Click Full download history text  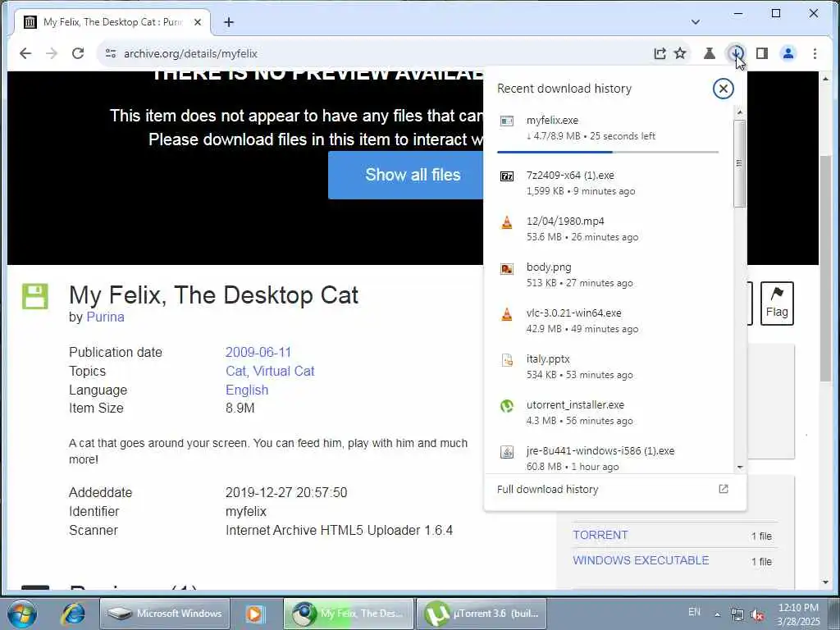[547, 489]
